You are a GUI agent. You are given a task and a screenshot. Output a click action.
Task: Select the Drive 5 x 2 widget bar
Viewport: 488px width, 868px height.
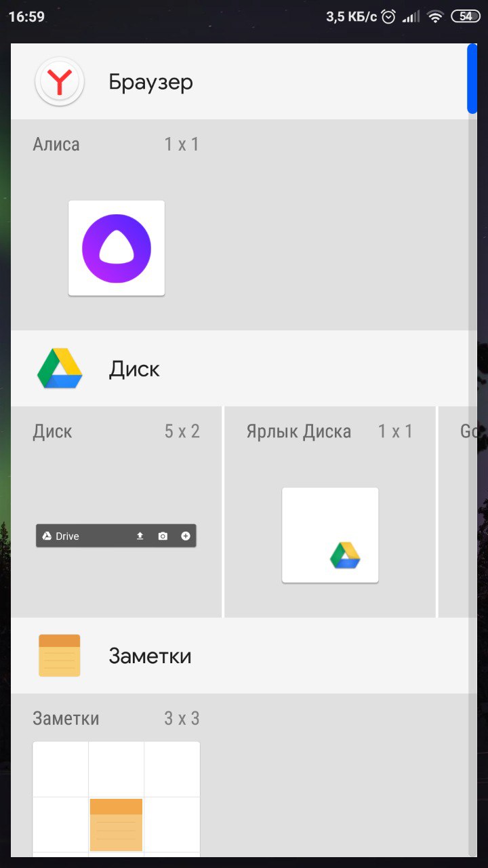pyautogui.click(x=116, y=536)
